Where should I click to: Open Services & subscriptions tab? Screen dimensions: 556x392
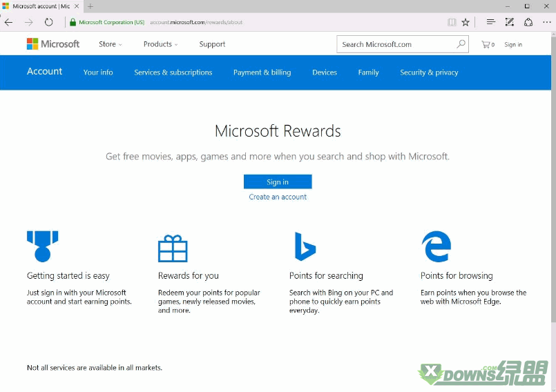[173, 72]
